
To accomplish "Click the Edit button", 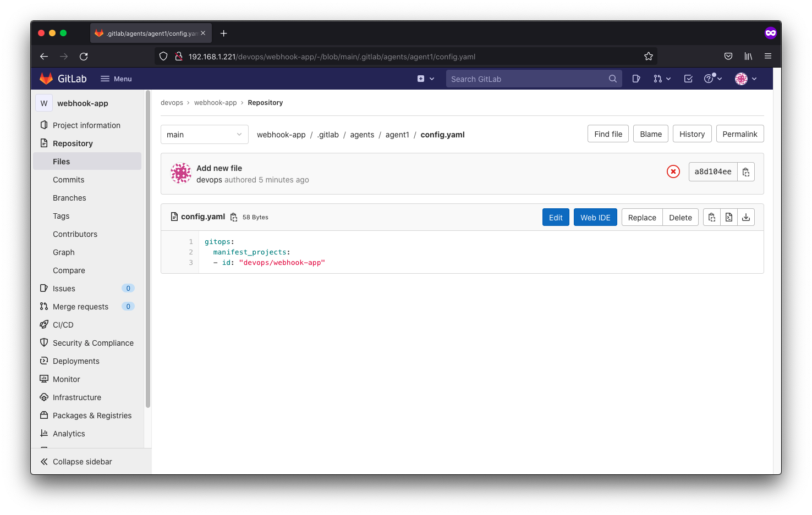I will [555, 218].
